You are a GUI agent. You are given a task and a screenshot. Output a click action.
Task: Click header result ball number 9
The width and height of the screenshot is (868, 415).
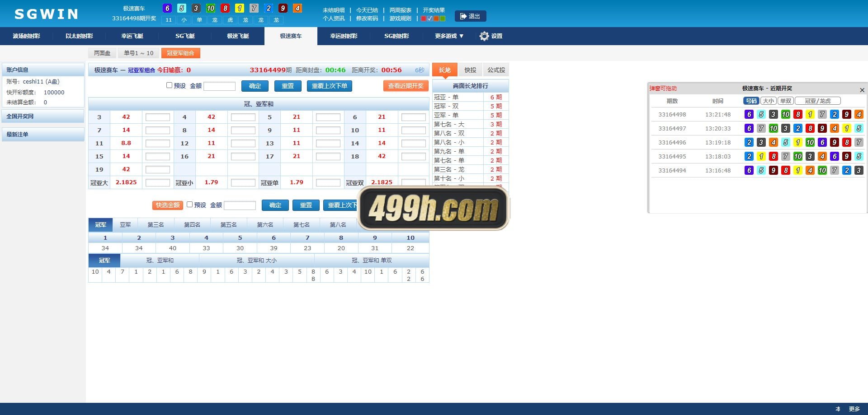283,8
